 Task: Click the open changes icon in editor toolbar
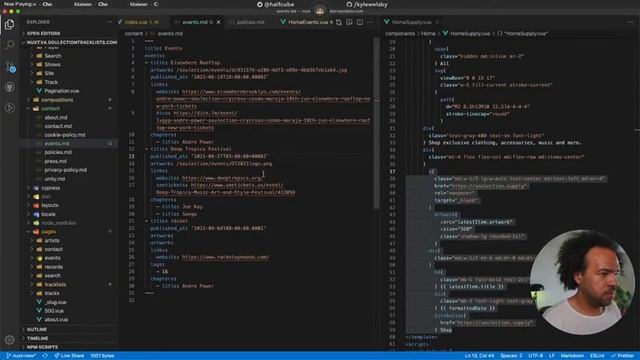[339, 22]
